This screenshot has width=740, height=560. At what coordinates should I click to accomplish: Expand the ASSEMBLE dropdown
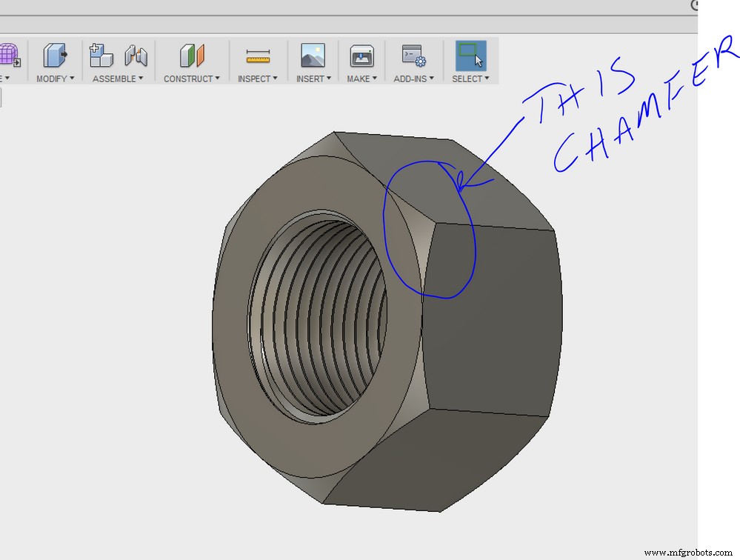click(117, 79)
